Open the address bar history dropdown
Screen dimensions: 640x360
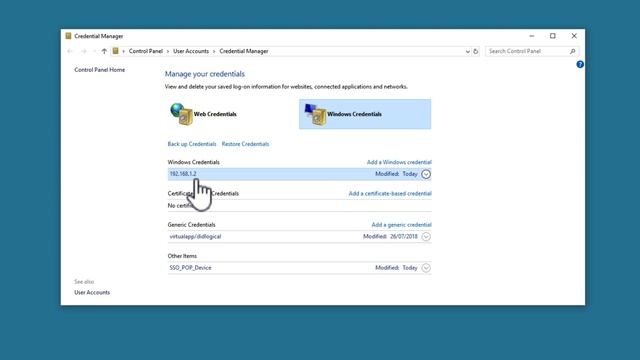tap(467, 51)
